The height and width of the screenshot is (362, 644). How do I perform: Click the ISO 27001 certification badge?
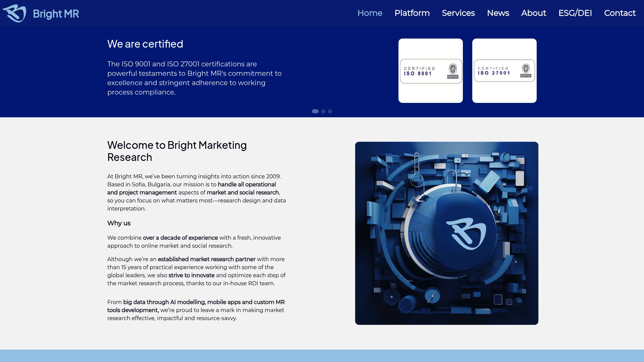tap(504, 71)
